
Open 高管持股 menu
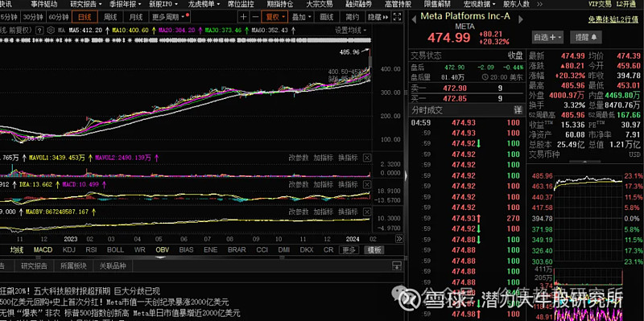tap(398, 4)
